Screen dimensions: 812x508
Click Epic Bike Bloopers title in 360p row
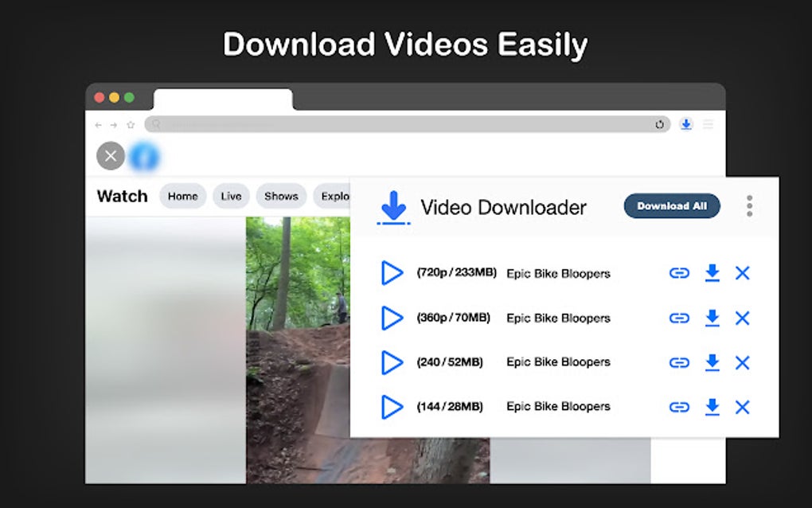pos(558,318)
